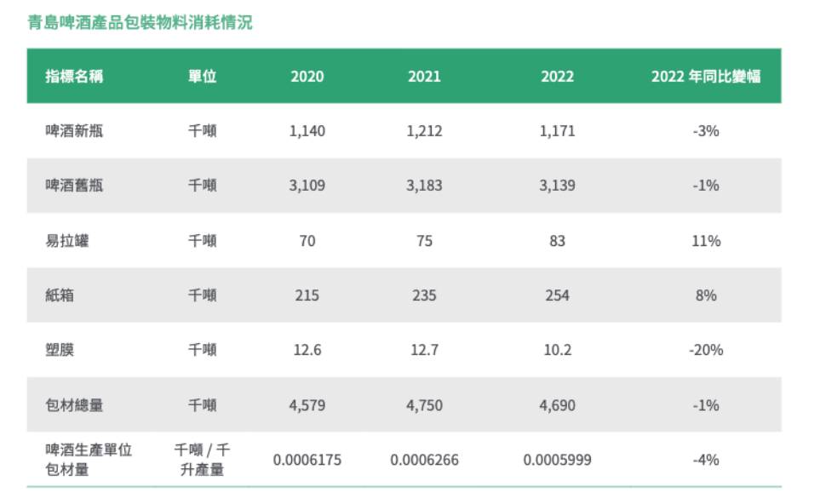Image resolution: width=820 pixels, height=504 pixels.
Task: Select the 指標名稱 column header
Action: [74, 76]
